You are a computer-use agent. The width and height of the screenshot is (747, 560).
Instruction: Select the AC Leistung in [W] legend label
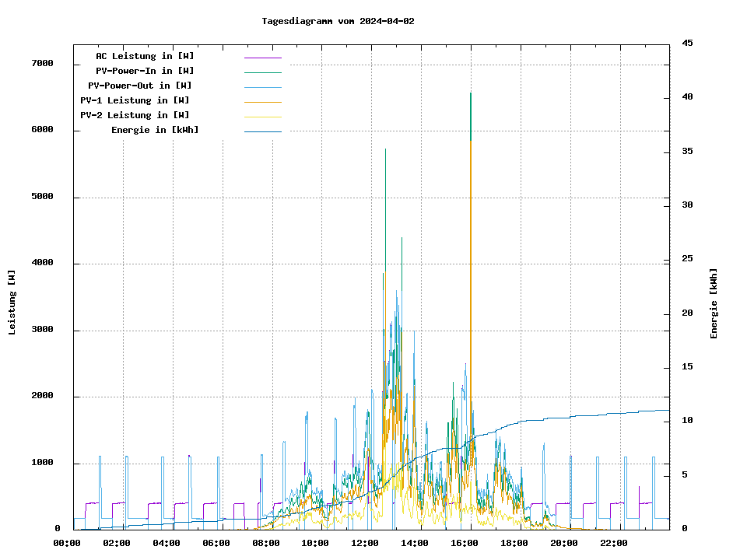point(145,56)
